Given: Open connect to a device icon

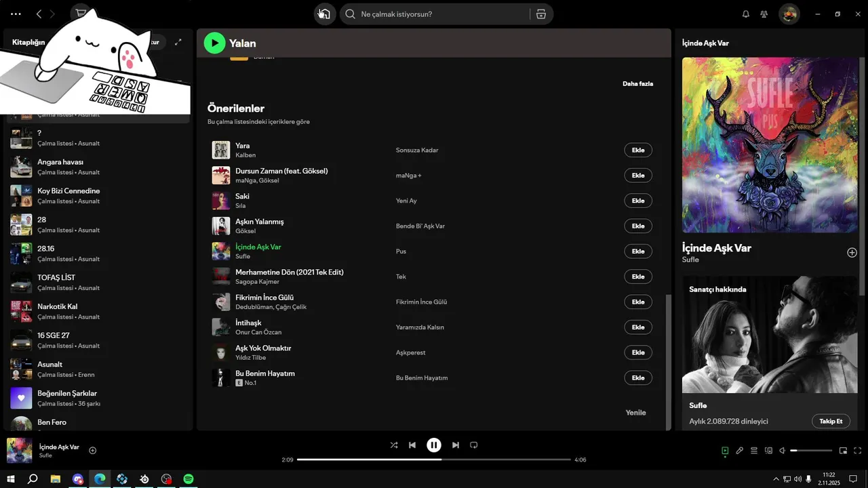Looking at the screenshot, I should pyautogui.click(x=768, y=451).
